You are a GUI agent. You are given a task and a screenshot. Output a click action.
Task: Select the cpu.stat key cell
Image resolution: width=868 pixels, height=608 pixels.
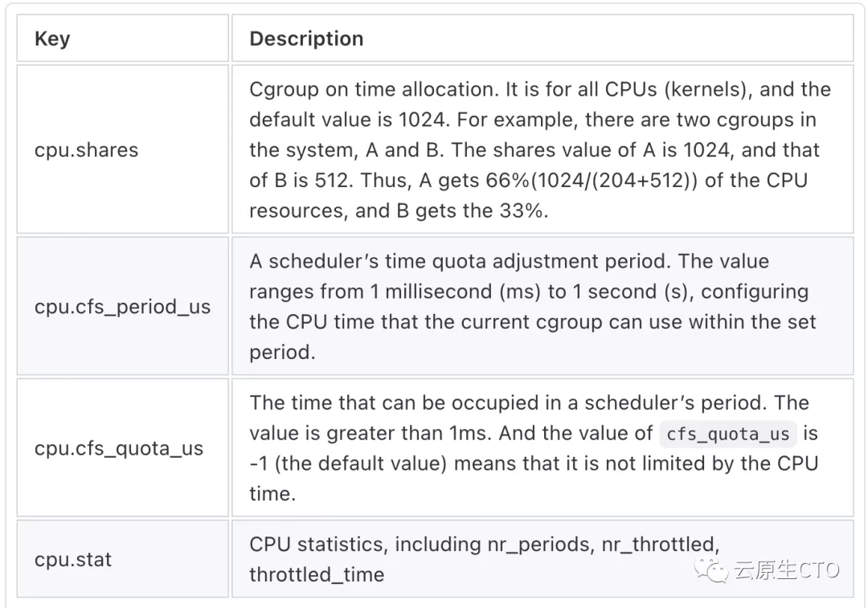coord(73,559)
